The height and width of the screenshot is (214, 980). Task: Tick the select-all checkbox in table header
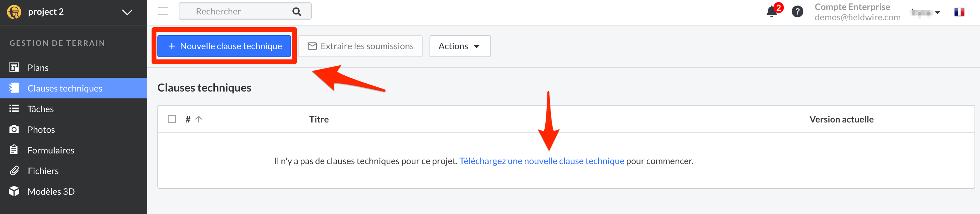[171, 119]
